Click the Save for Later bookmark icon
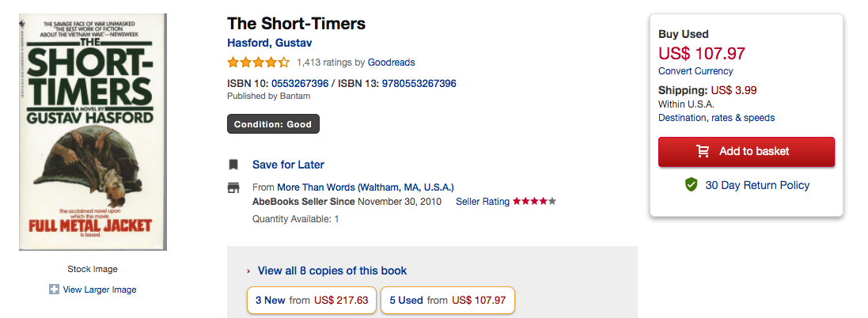 [233, 165]
